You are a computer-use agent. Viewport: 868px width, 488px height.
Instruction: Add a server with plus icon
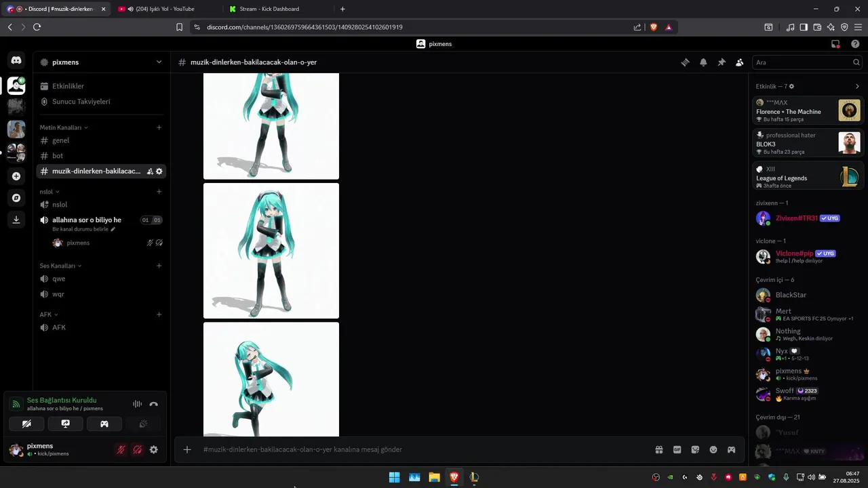(16, 176)
